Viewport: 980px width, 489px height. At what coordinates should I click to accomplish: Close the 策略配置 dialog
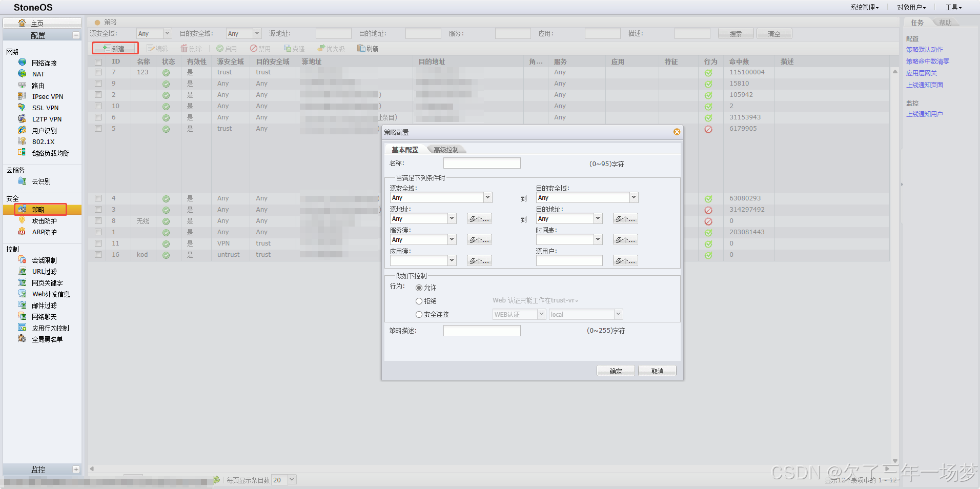point(677,132)
